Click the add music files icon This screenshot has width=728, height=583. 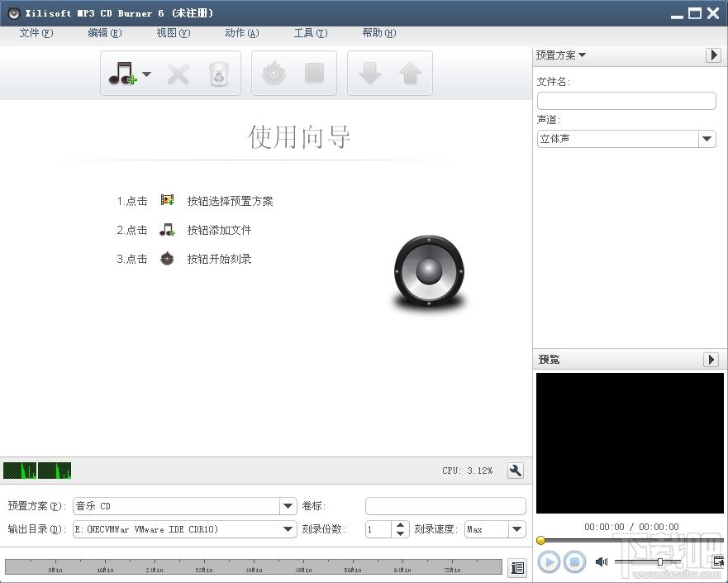tap(122, 74)
